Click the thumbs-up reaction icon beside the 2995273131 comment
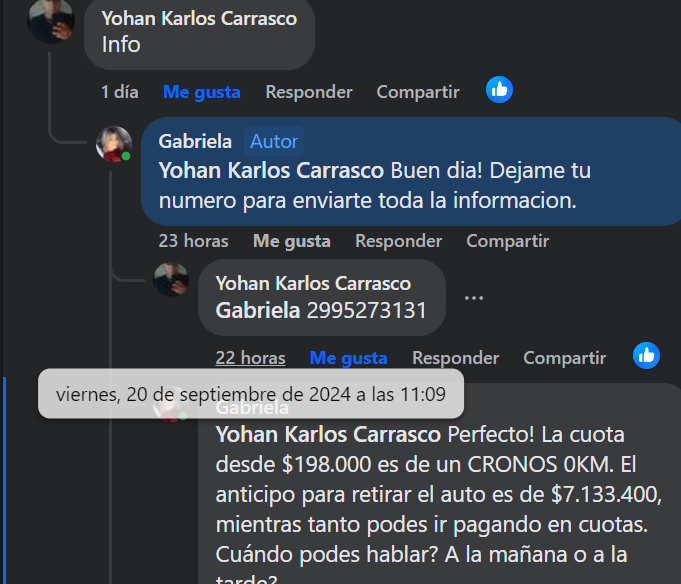Screen dimensions: 681x584 pos(646,356)
